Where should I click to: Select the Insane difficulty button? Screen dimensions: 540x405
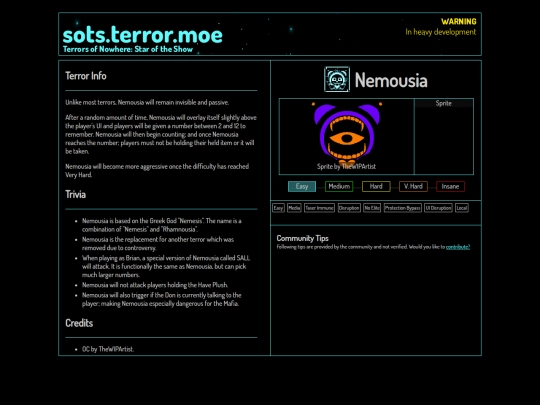[450, 186]
